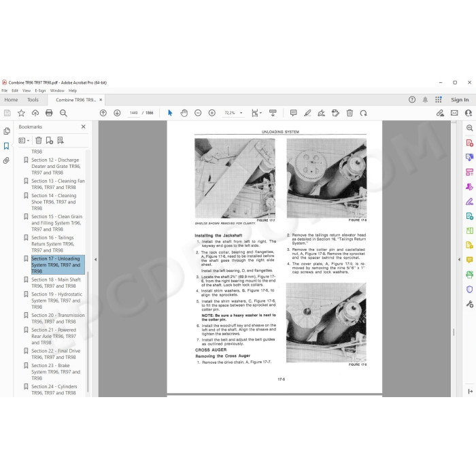Click the stamp tool icon
Viewport: 476px width, 476px height.
pyautogui.click(x=335, y=114)
